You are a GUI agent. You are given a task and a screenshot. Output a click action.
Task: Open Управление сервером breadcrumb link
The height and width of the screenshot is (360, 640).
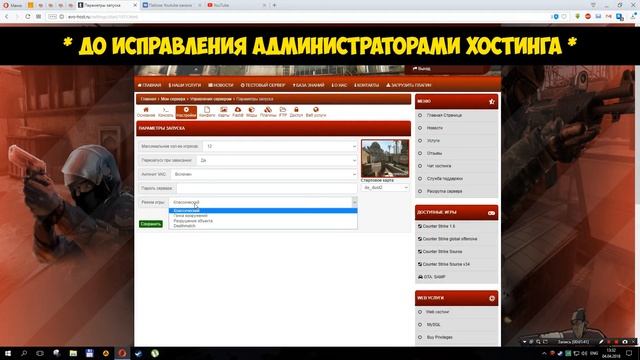coord(211,99)
